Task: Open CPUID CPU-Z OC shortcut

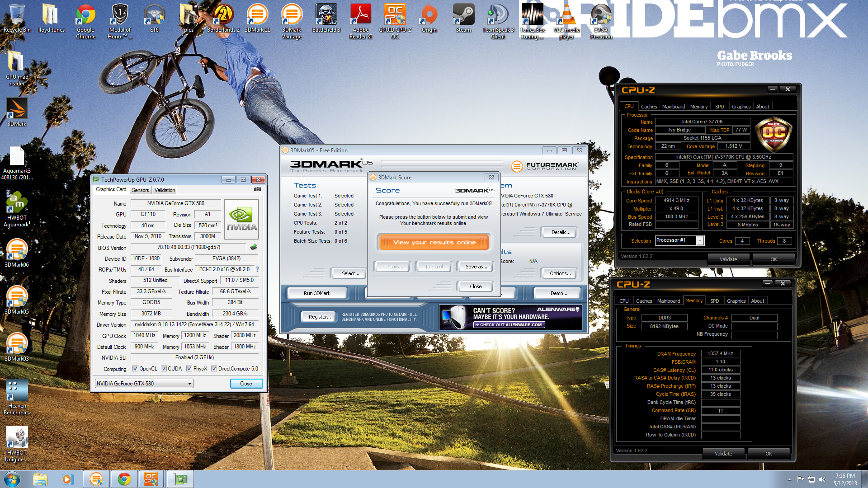Action: [395, 21]
